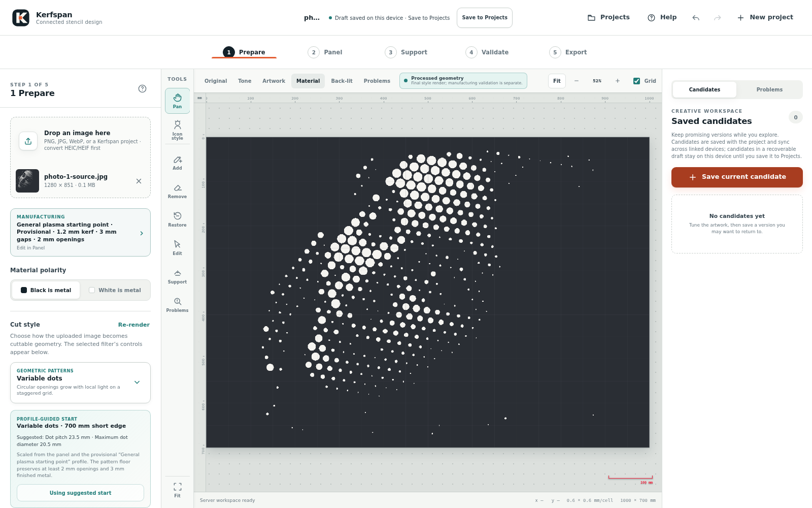Screen dimensions: 812x508
Task: Choose the Remove eraser tool
Action: (177, 192)
